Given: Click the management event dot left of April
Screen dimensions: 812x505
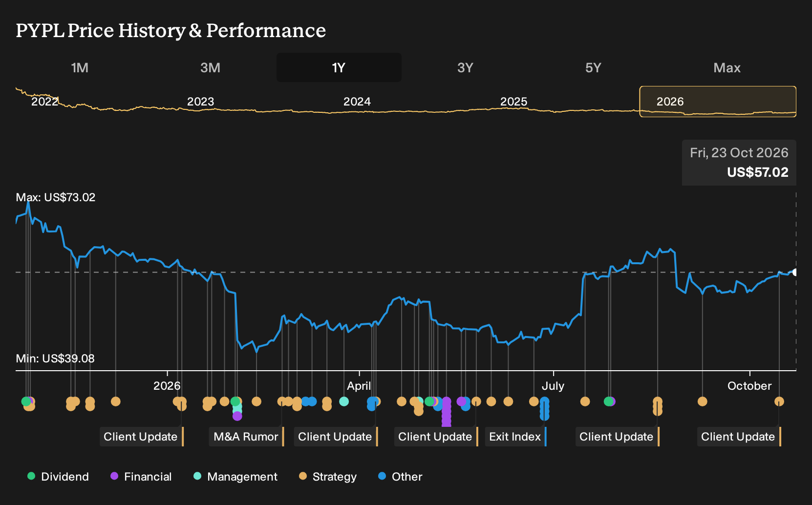Looking at the screenshot, I should (344, 401).
